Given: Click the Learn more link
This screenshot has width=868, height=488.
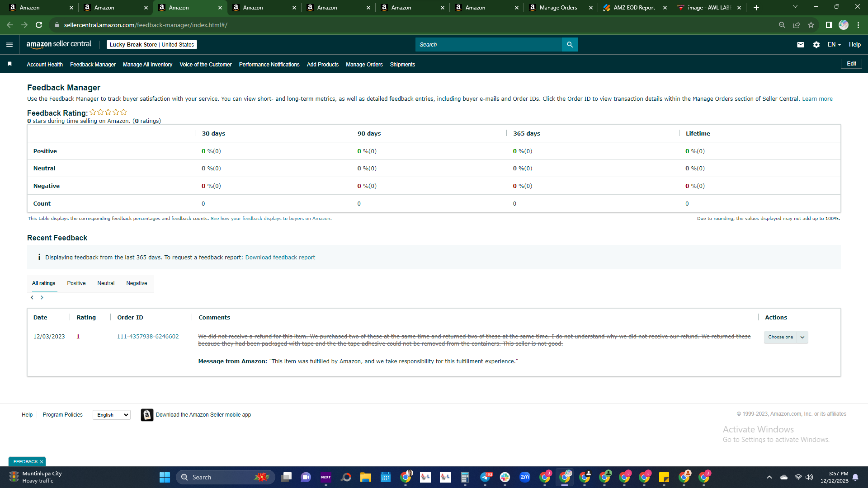Looking at the screenshot, I should click(817, 99).
